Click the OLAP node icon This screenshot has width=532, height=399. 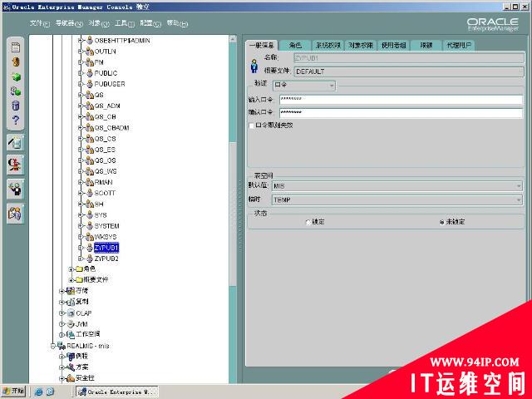click(x=71, y=313)
